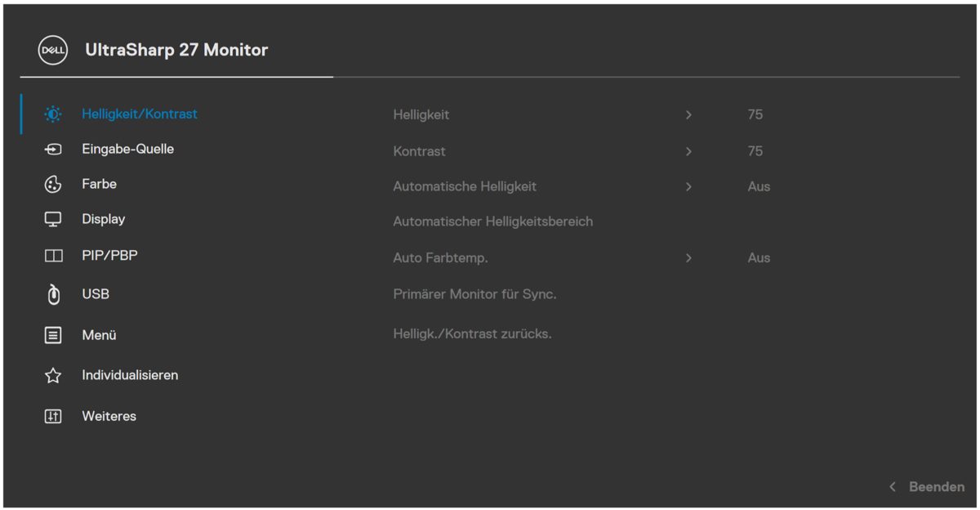Click the PIP/PBP split-screen icon
980x510 pixels.
pos(53,256)
